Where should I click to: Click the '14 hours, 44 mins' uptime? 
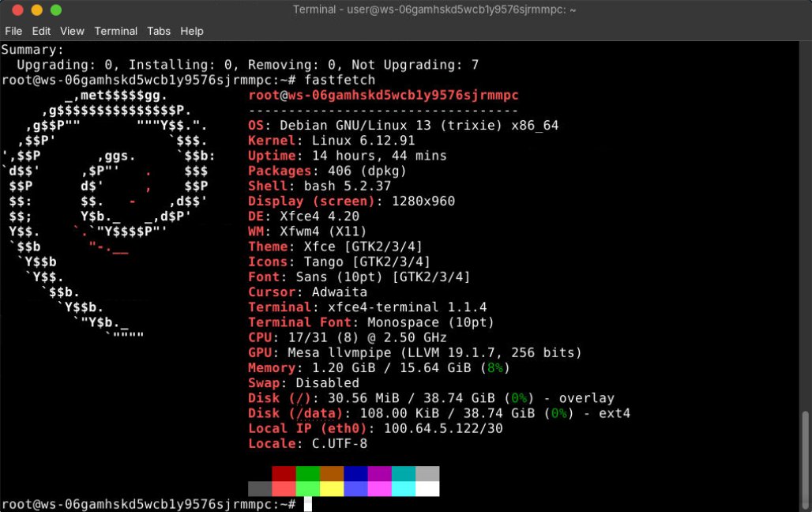[x=379, y=156]
